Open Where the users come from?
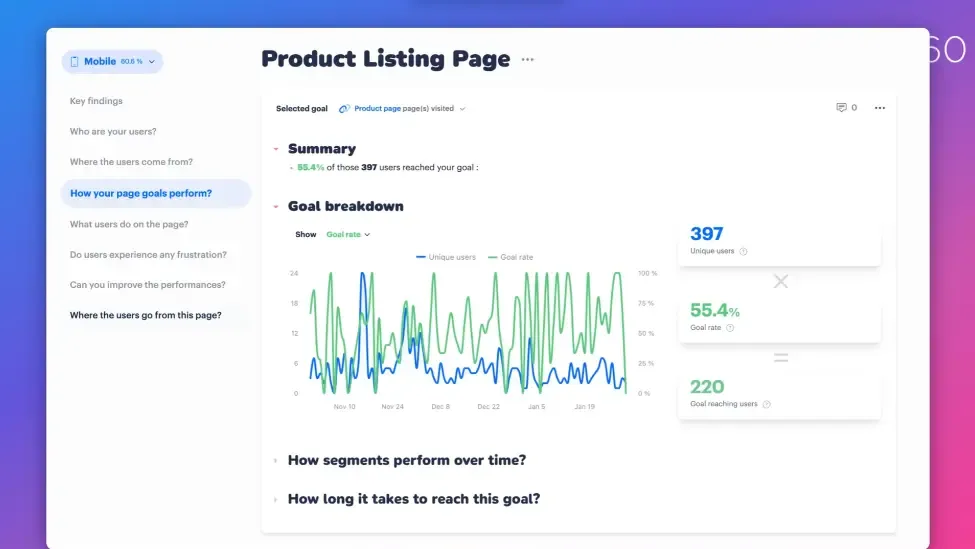The image size is (975, 549). pyautogui.click(x=131, y=162)
